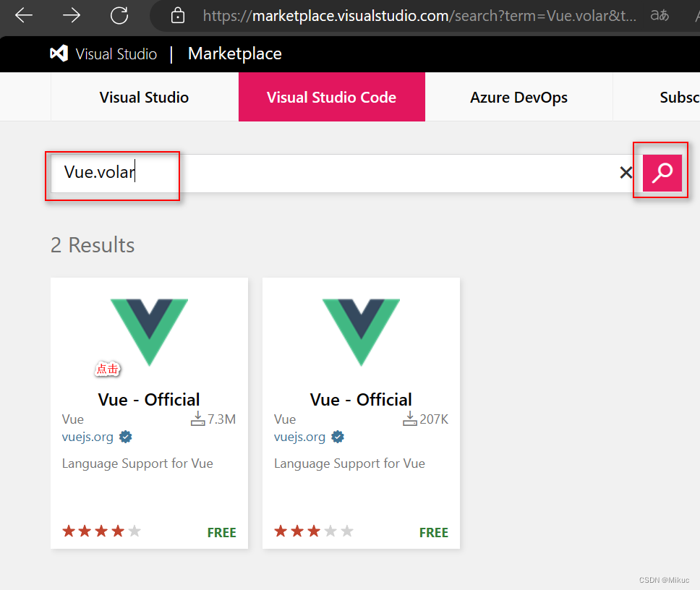Viewport: 700px width, 590px height.
Task: Reload the page with the refresh icon
Action: point(119,16)
